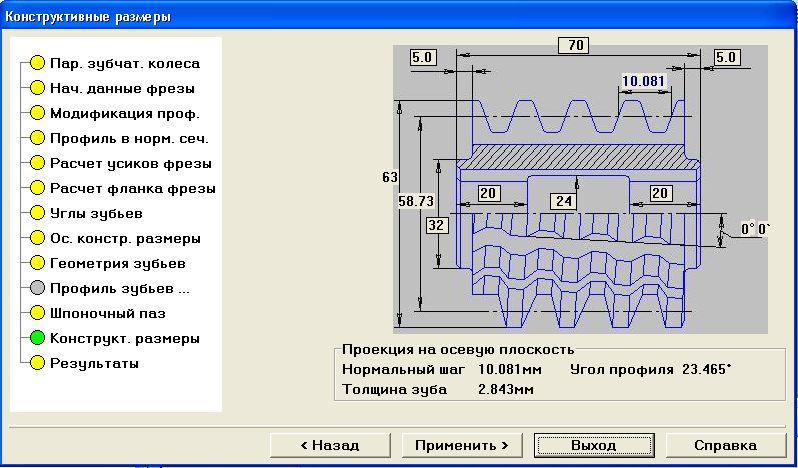The image size is (798, 468).
Task: Select Геометрия зубьев in the tree
Action: point(118,264)
